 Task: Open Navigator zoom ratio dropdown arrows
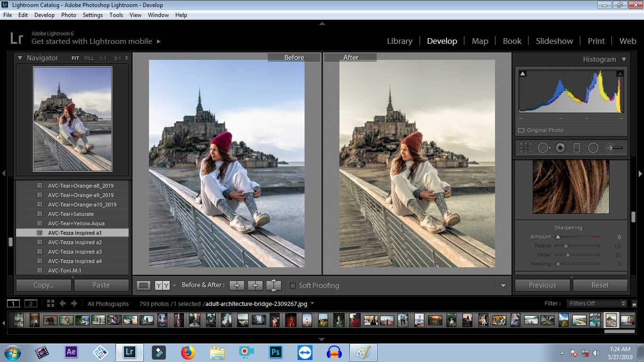click(126, 58)
